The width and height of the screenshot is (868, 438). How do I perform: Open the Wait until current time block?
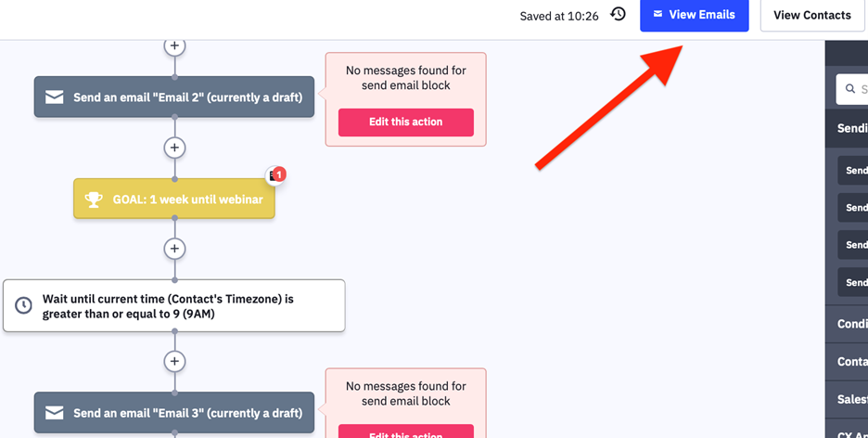pos(173,305)
